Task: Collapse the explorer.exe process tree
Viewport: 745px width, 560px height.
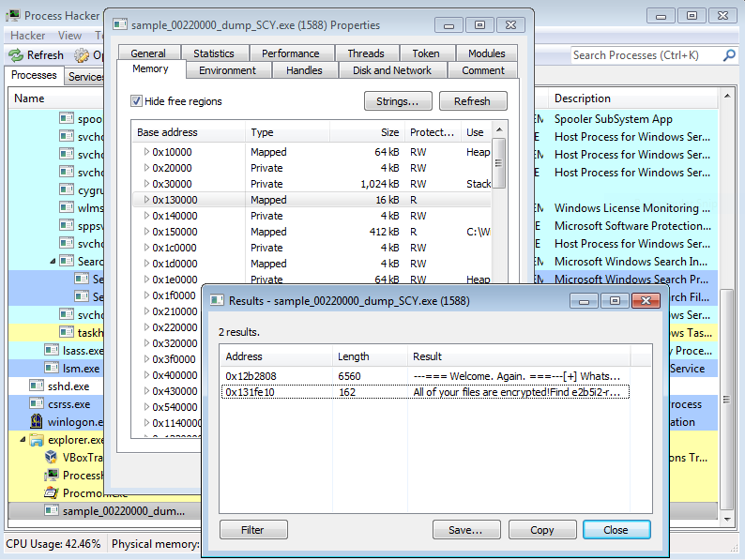Action: click(23, 439)
